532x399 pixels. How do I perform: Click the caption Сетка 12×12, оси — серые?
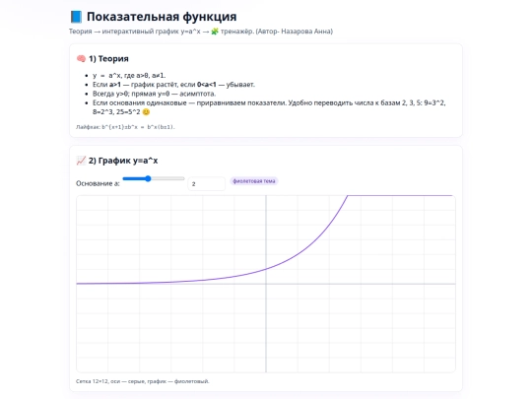tap(143, 381)
